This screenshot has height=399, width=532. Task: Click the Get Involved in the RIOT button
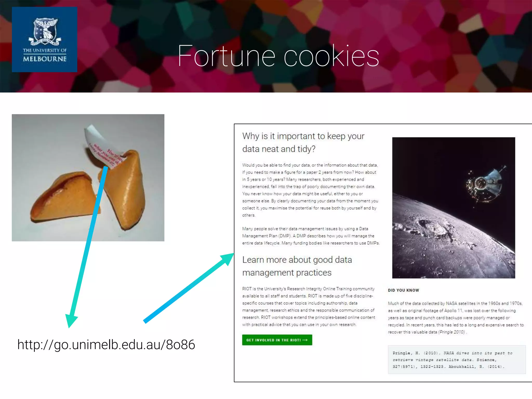[x=277, y=340]
